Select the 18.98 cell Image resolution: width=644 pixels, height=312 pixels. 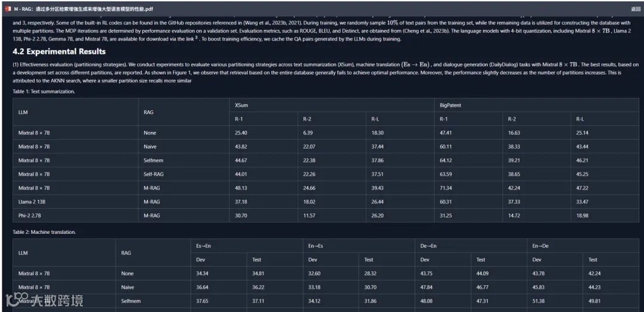582,215
